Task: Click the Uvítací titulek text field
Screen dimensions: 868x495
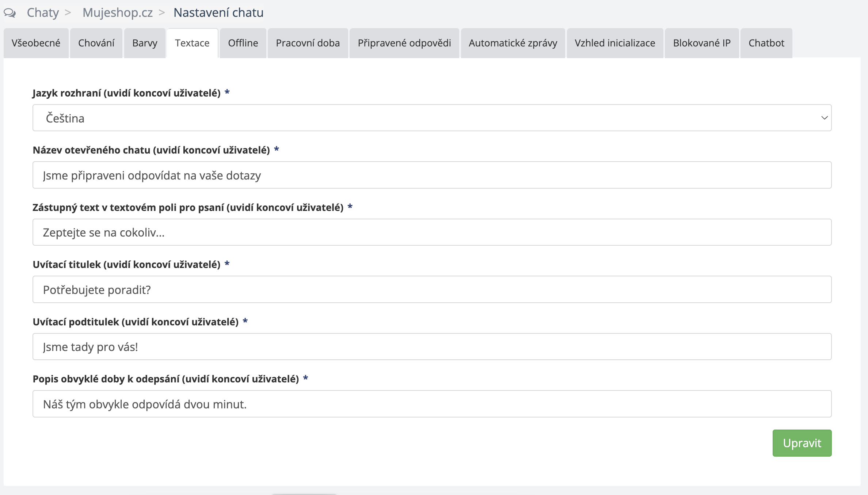Action: pos(432,290)
